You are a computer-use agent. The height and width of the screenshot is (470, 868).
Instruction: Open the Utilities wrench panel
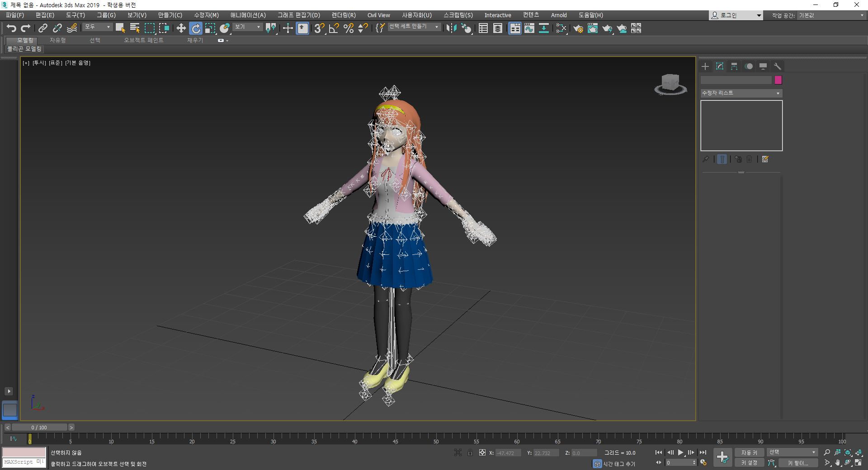778,66
